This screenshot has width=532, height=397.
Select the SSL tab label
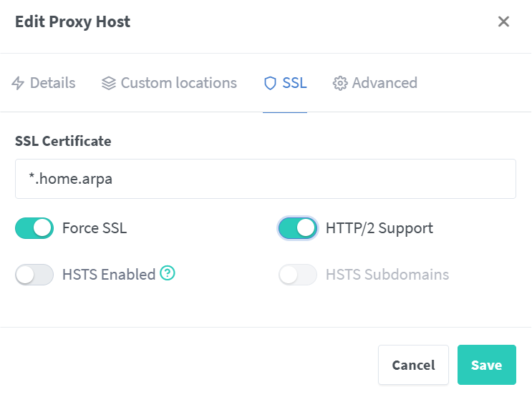[294, 83]
